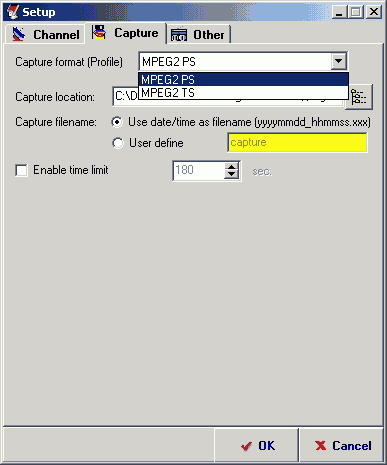The image size is (387, 465).
Task: Choose MPEG2 PS from the list
Action: coord(243,80)
